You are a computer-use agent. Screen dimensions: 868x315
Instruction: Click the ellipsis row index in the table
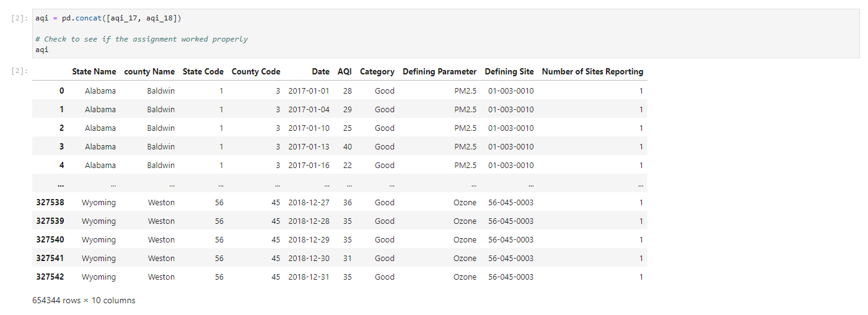click(59, 184)
